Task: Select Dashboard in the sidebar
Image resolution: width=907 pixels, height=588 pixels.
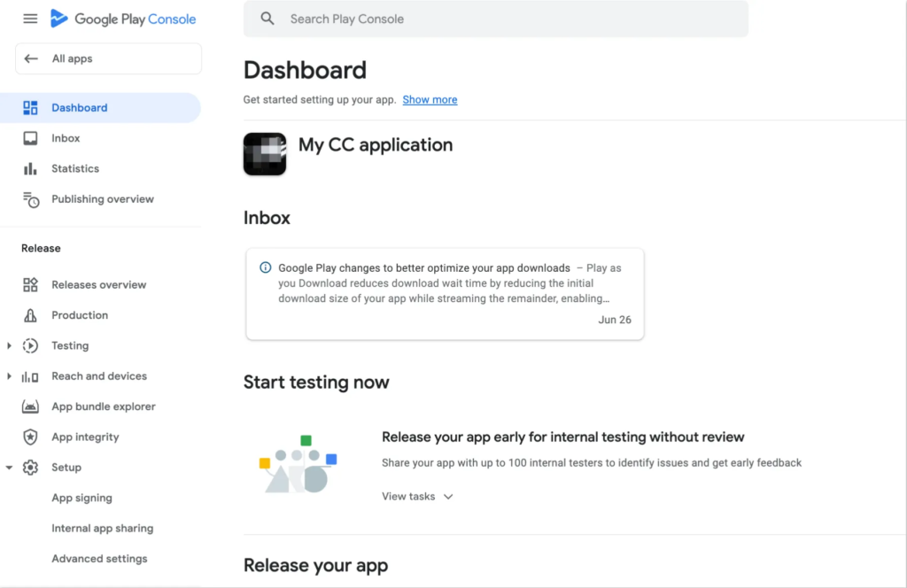Action: [79, 108]
